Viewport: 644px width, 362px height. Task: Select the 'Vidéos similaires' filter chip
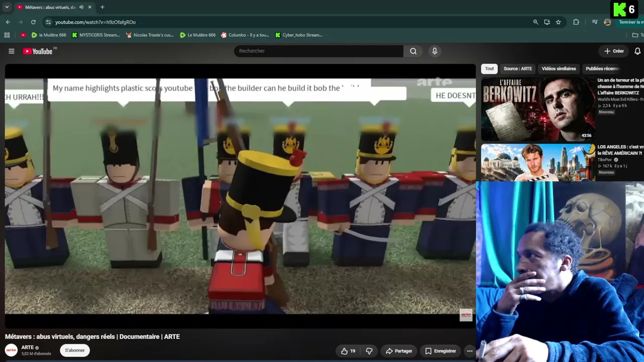(558, 68)
